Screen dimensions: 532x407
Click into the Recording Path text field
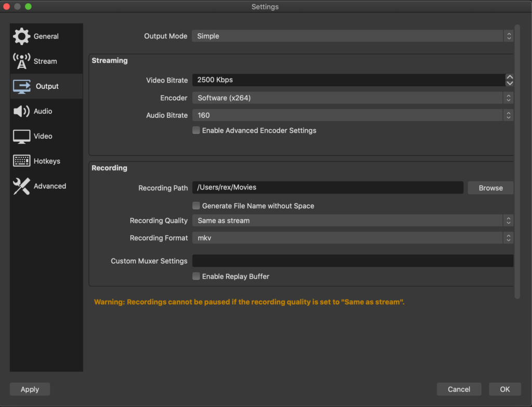point(328,187)
